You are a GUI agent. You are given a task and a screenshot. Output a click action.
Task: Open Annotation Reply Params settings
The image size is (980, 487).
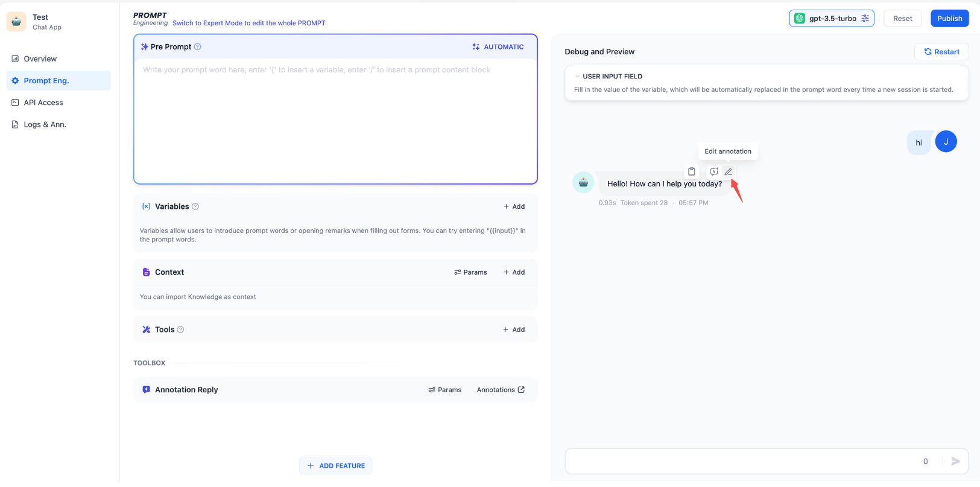(445, 390)
